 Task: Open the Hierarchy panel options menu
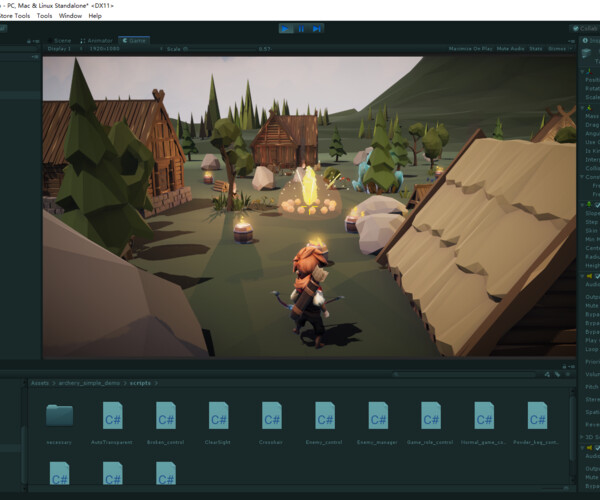(x=36, y=41)
